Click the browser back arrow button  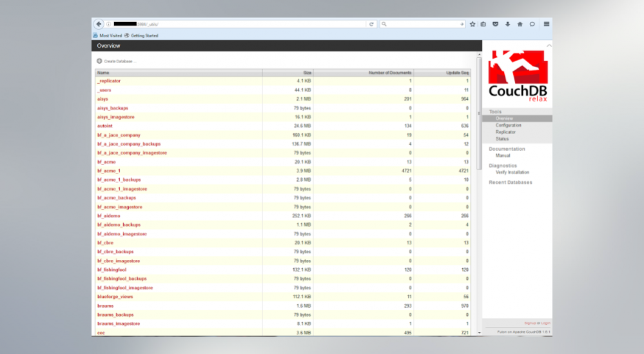point(99,24)
